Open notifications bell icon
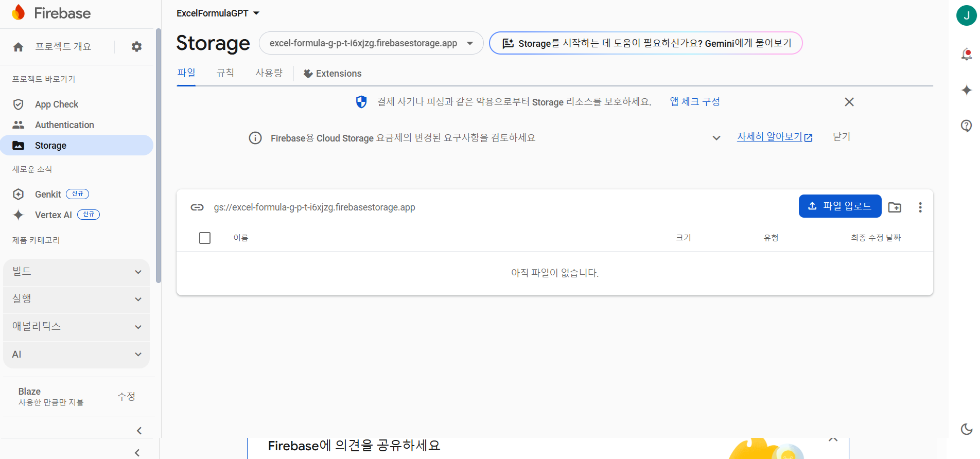The height and width of the screenshot is (459, 980). [967, 54]
